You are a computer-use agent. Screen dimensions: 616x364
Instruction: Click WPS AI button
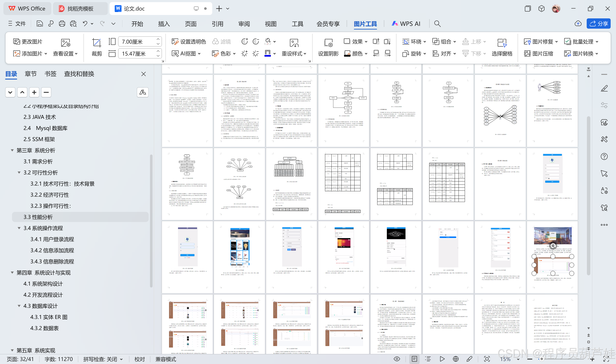pyautogui.click(x=406, y=24)
